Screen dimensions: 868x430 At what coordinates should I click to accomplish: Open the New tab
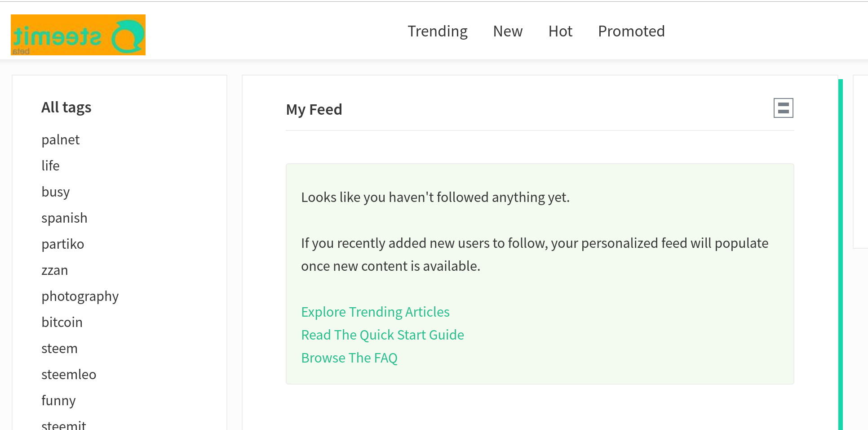coord(508,31)
